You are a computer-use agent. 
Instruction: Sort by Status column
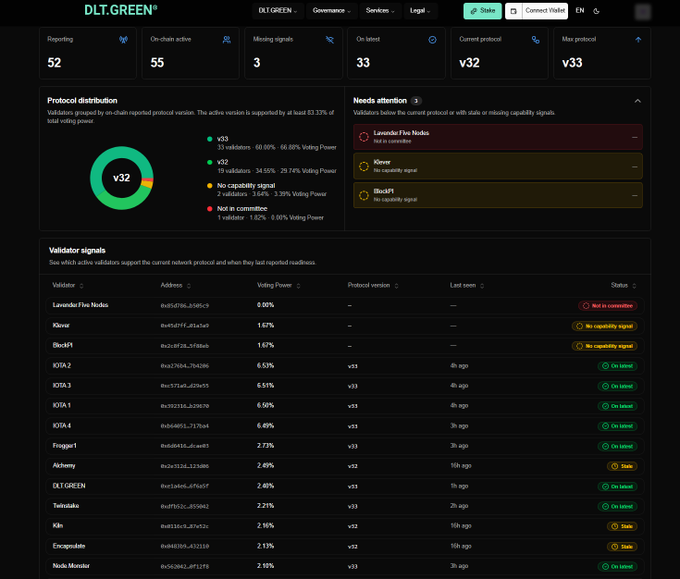pos(624,285)
